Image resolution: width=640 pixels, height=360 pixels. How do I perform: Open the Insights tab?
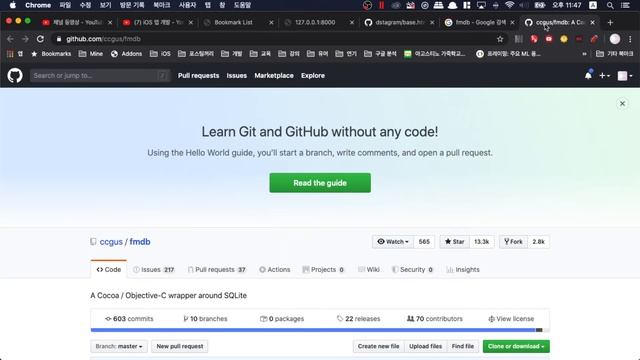click(x=463, y=269)
